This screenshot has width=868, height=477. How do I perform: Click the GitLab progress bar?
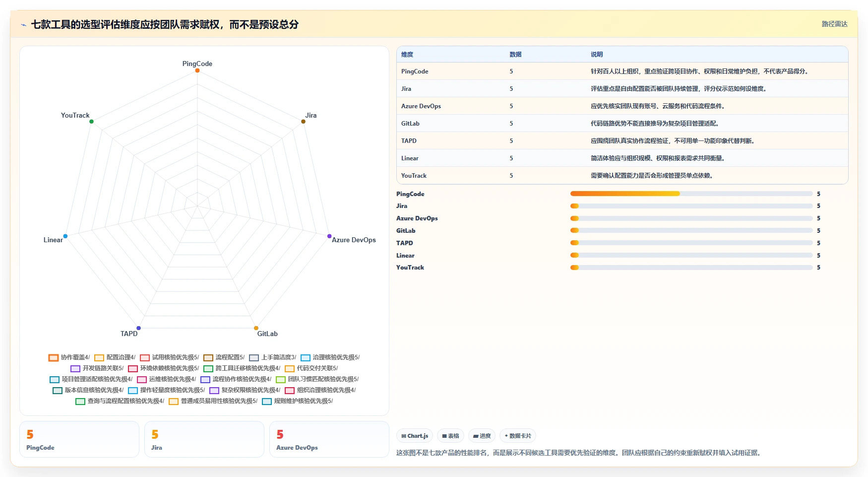(x=691, y=230)
